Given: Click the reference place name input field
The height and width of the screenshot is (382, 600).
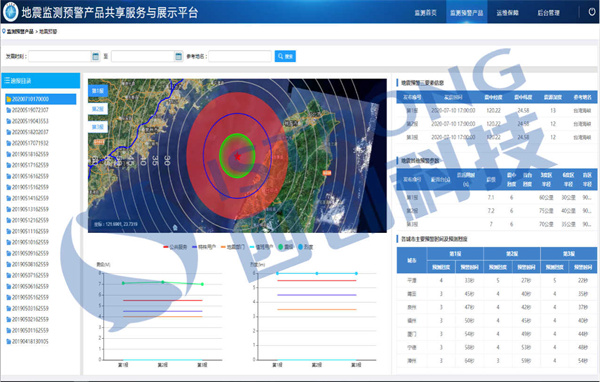Looking at the screenshot, I should (x=240, y=56).
